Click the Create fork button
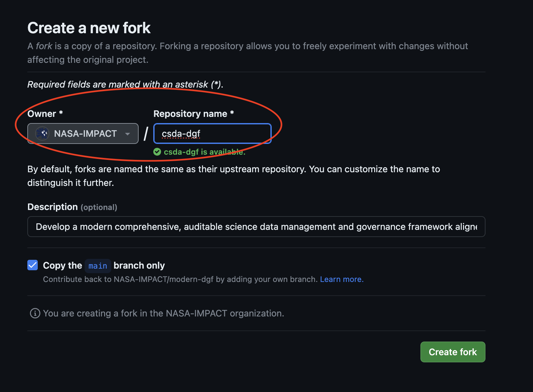The height and width of the screenshot is (392, 533). coord(453,352)
